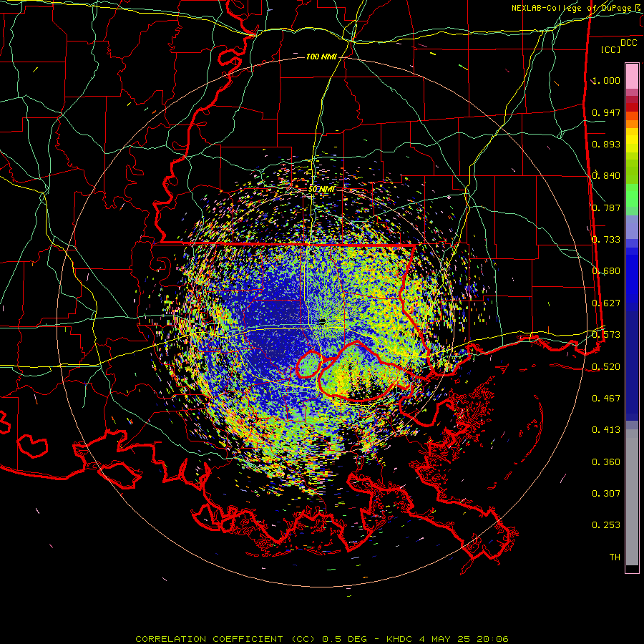Select the 0.573 scale value

pos(606,335)
